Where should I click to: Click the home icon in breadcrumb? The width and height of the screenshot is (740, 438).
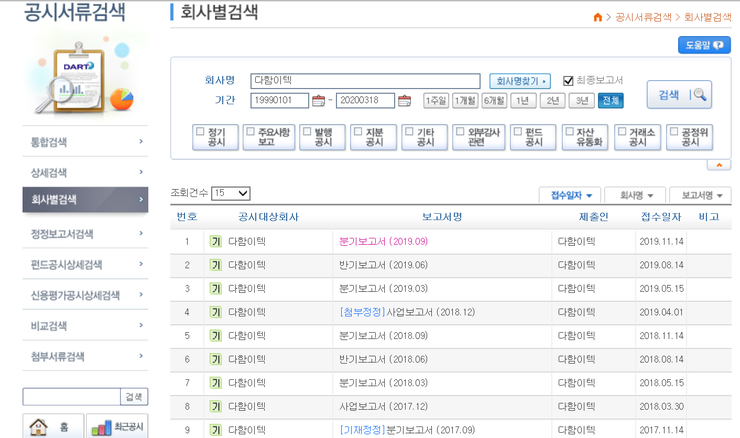[x=597, y=17]
